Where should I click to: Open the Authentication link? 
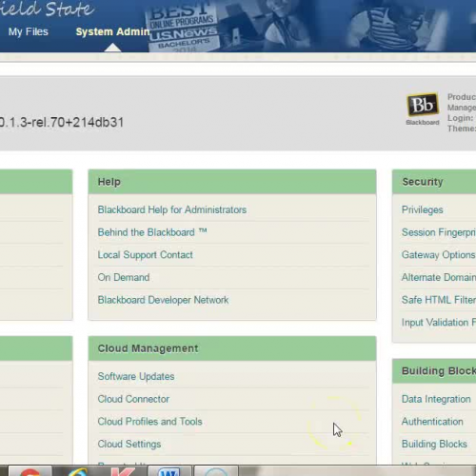tap(432, 422)
